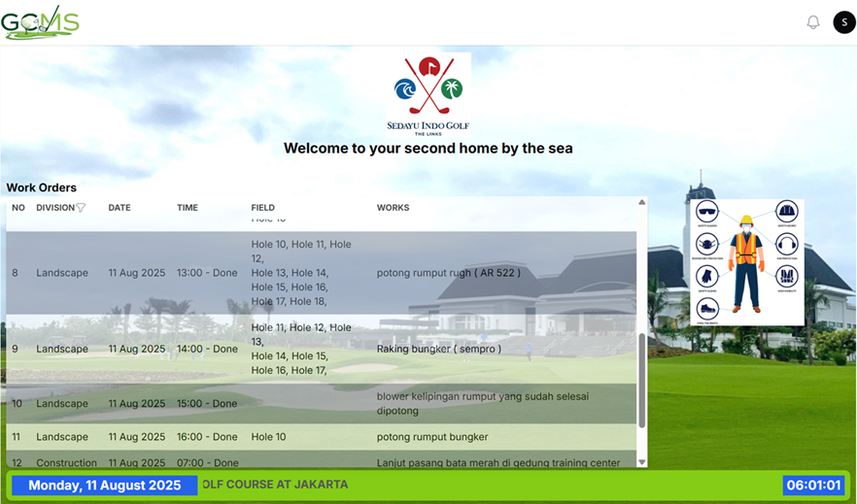Viewport: 857px width, 504px height.
Task: Click date '11 Aug 2025' in row 10
Action: 137,404
